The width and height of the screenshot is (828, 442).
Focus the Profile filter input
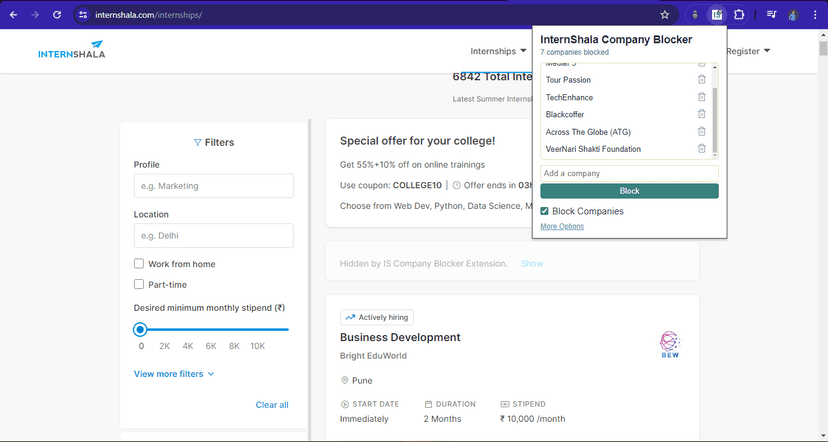coord(213,186)
